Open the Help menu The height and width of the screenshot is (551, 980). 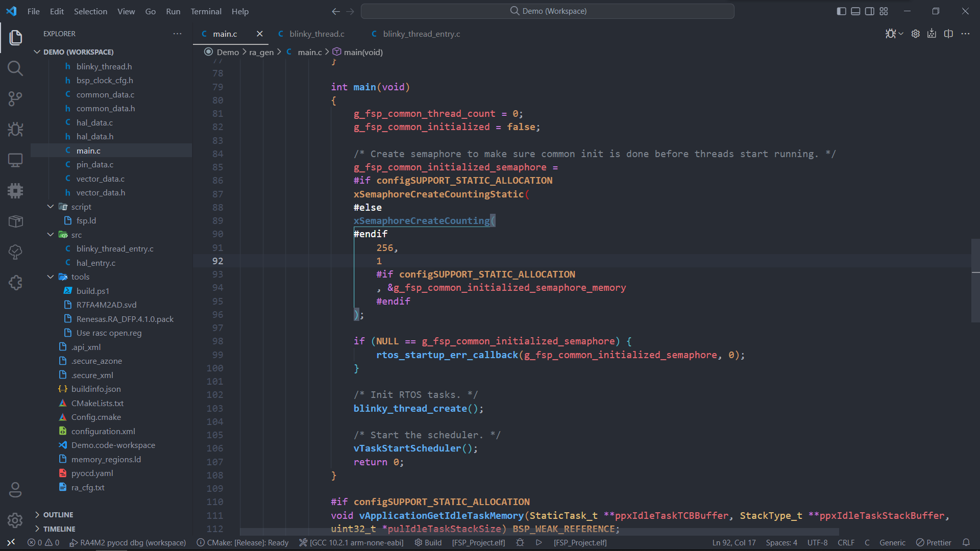pyautogui.click(x=240, y=11)
